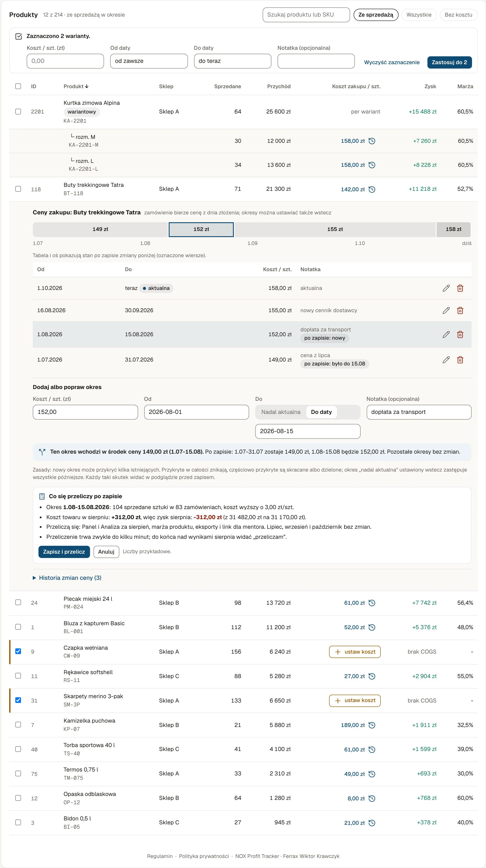
Task: Delete the 1.10.2026 price period
Action: tap(460, 288)
